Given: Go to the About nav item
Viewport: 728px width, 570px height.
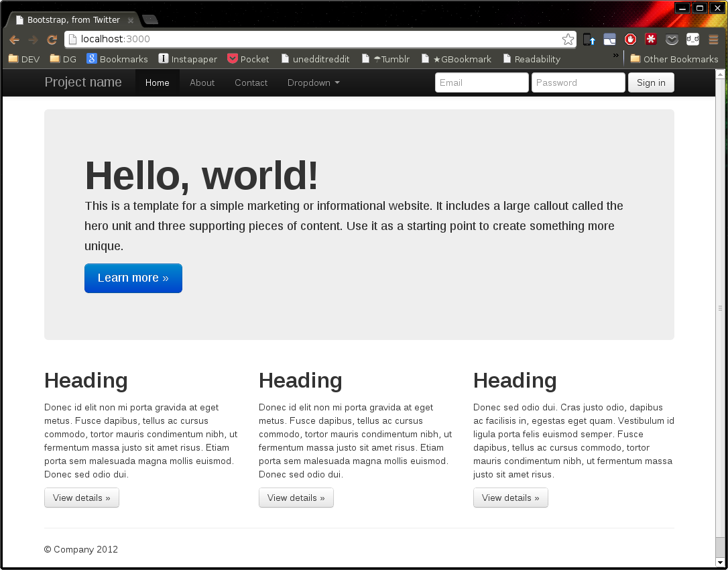Looking at the screenshot, I should [202, 82].
